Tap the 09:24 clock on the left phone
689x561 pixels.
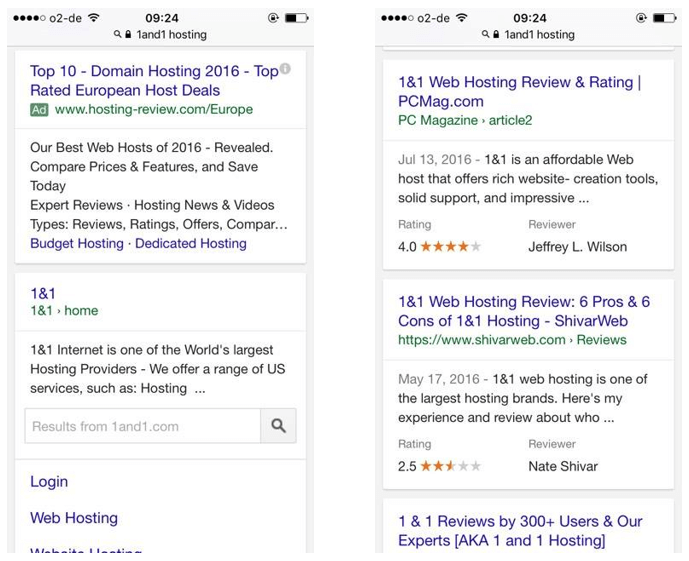click(x=162, y=18)
